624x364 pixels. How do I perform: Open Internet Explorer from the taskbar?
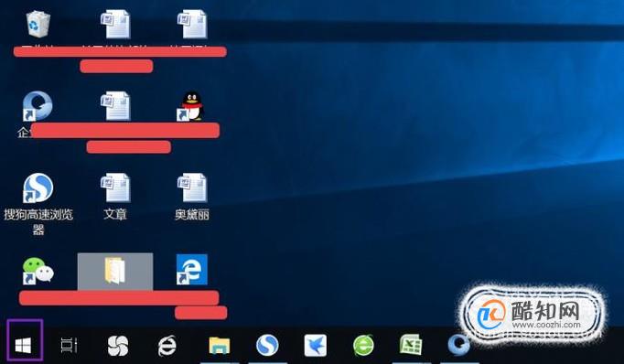click(x=167, y=345)
